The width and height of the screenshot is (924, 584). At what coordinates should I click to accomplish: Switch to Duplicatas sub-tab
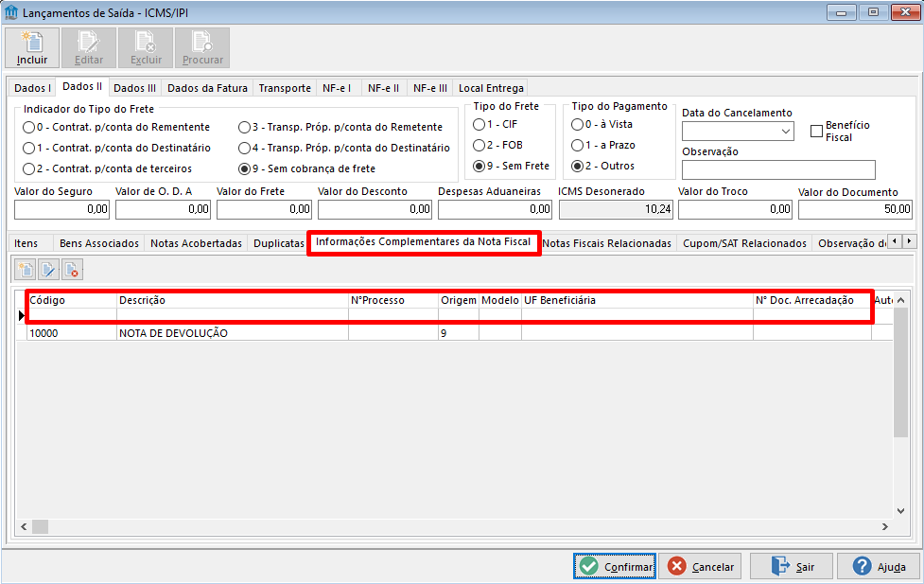(278, 243)
